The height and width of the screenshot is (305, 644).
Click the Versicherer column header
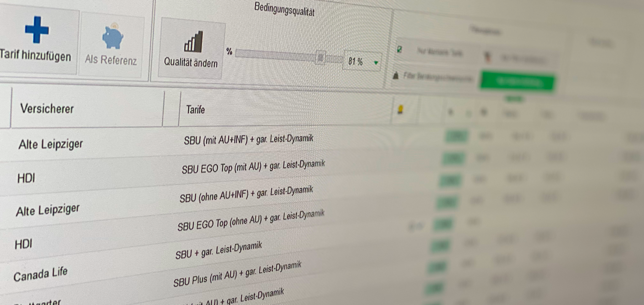[x=47, y=109]
